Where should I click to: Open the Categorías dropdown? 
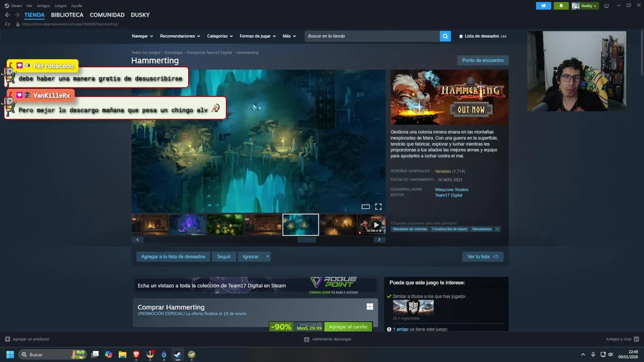[x=220, y=36]
